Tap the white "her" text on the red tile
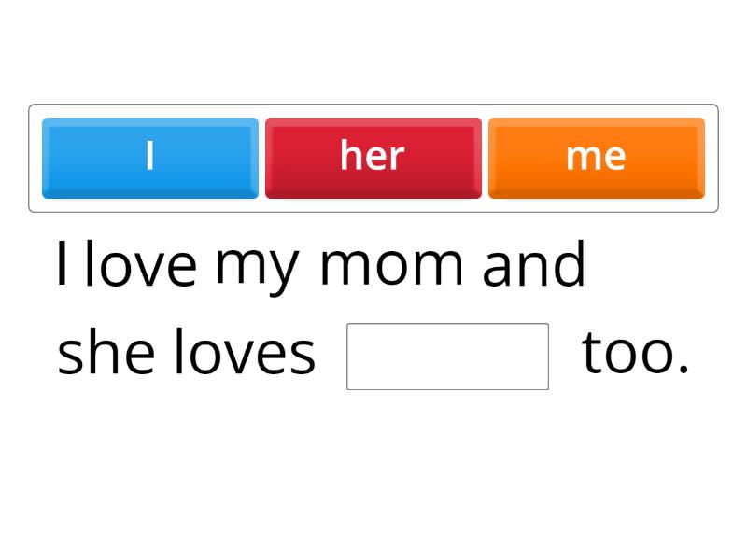This screenshot has height=560, width=747. tap(373, 156)
